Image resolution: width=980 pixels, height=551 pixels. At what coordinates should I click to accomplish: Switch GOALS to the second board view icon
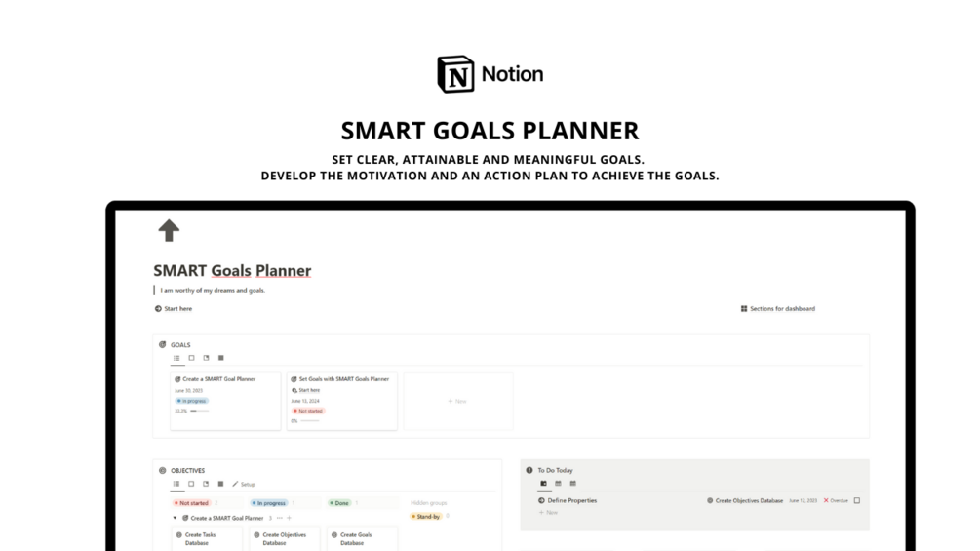pos(191,358)
